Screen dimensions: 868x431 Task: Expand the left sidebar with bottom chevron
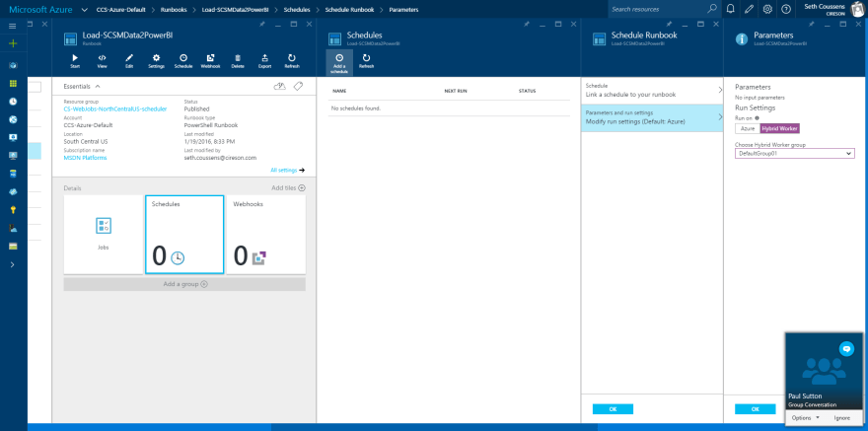point(12,264)
